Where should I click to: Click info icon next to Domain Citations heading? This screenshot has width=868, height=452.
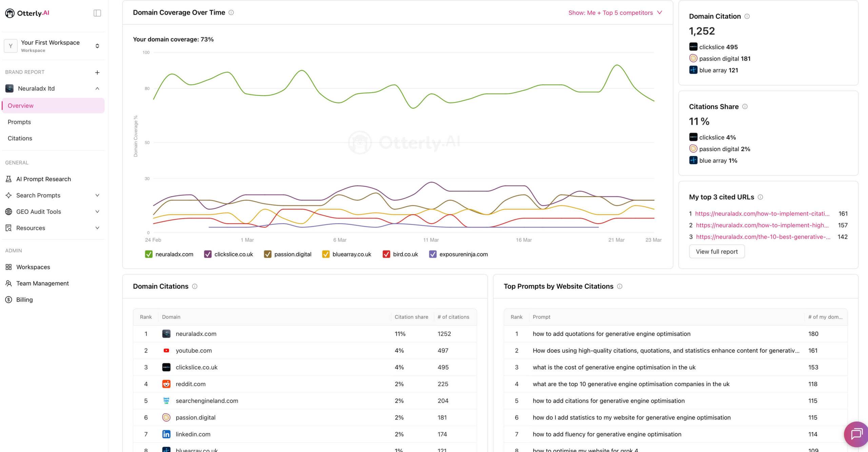coord(195,286)
